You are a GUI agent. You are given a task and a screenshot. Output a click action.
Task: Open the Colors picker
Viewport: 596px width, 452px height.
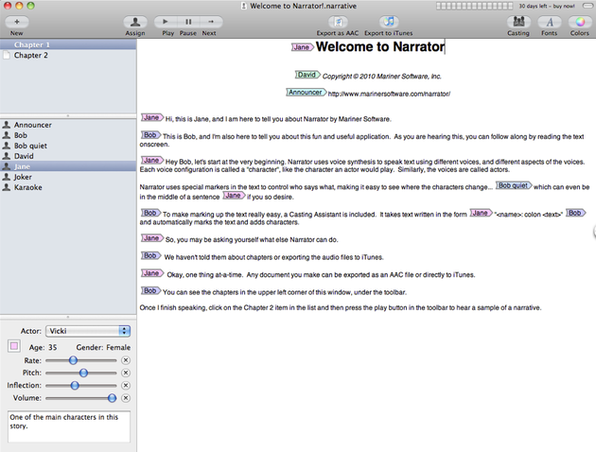click(x=580, y=22)
